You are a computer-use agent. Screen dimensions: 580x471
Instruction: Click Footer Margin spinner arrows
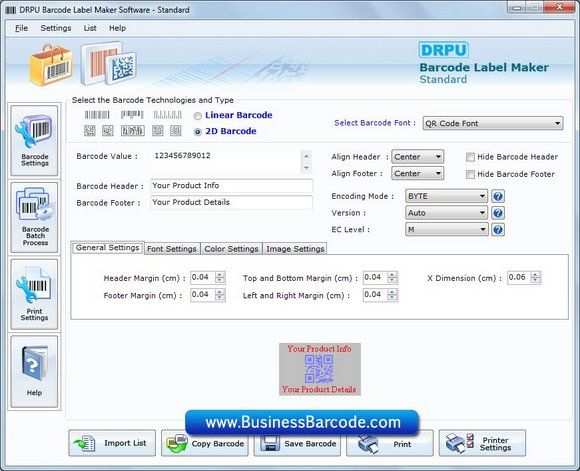coord(220,295)
